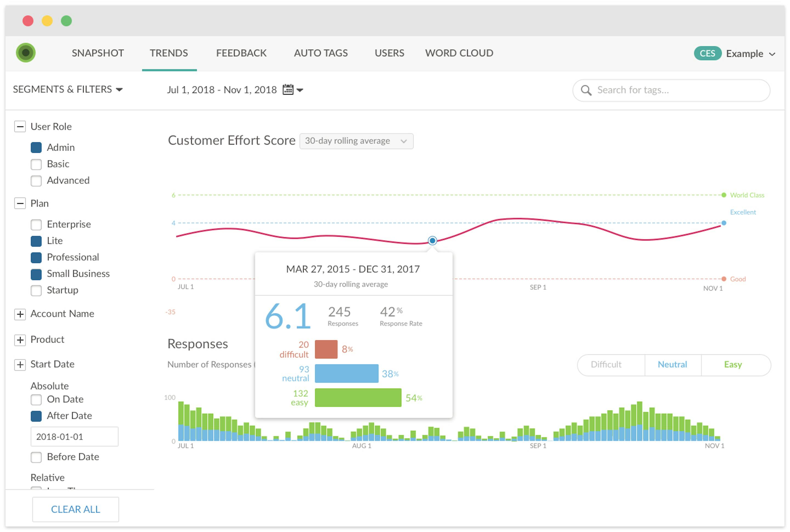Expand the Account Name filter
This screenshot has width=790, height=532.
click(x=20, y=314)
